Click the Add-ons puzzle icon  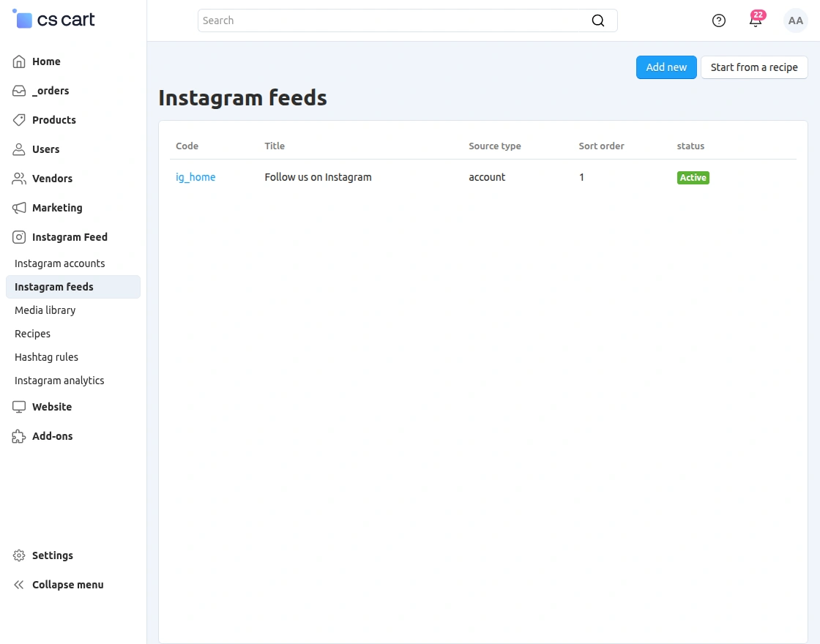pyautogui.click(x=19, y=436)
